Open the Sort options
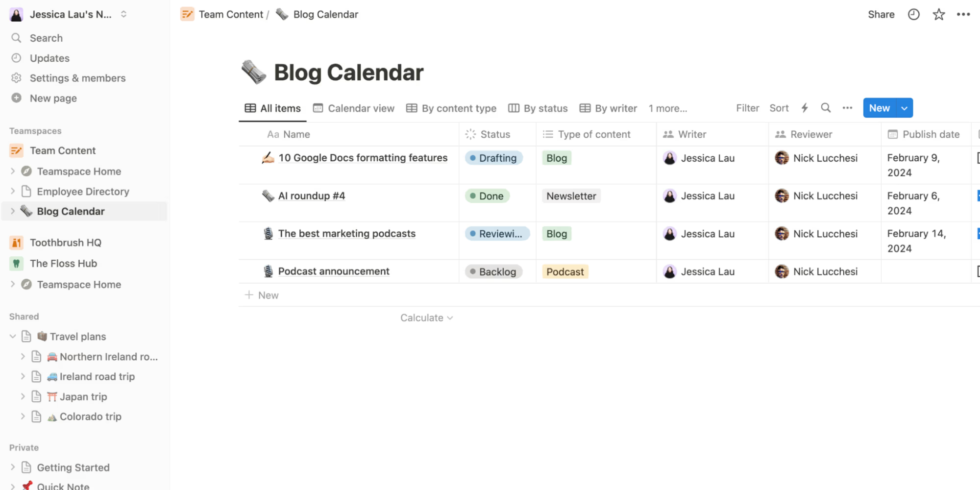The height and width of the screenshot is (490, 980). [x=779, y=108]
